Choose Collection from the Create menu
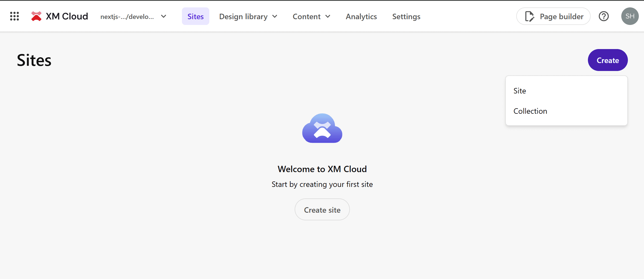Viewport: 644px width, 279px height. click(530, 111)
